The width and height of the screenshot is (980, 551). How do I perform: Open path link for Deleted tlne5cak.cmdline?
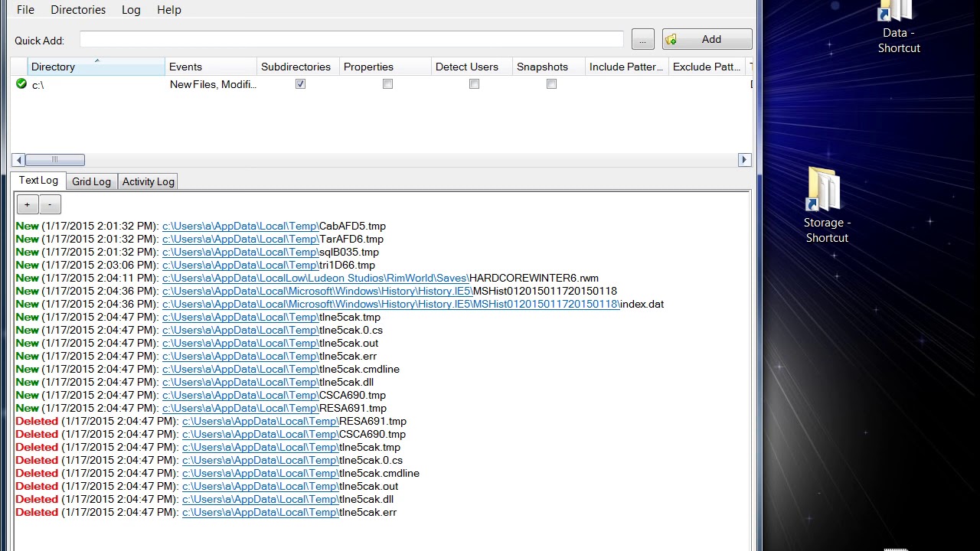click(260, 473)
